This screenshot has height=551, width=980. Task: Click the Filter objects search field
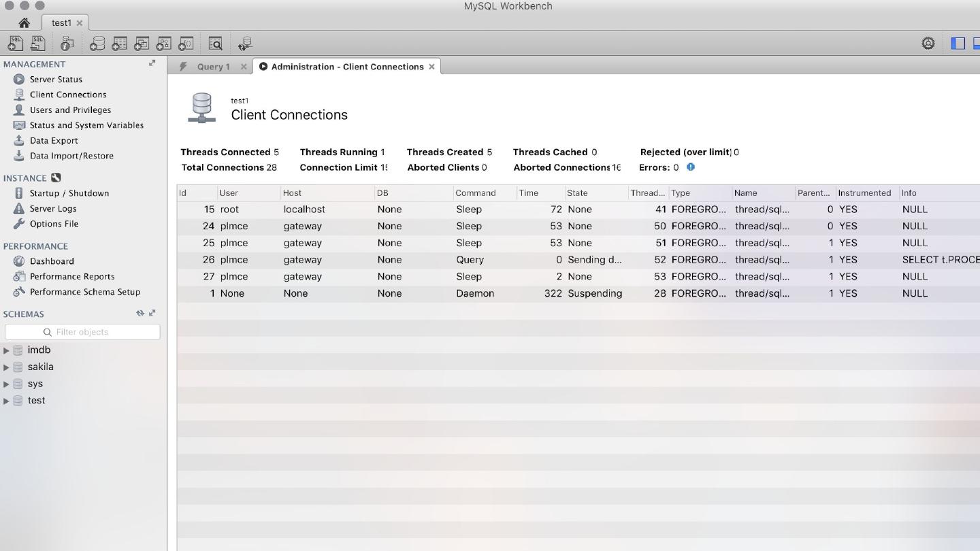[82, 332]
